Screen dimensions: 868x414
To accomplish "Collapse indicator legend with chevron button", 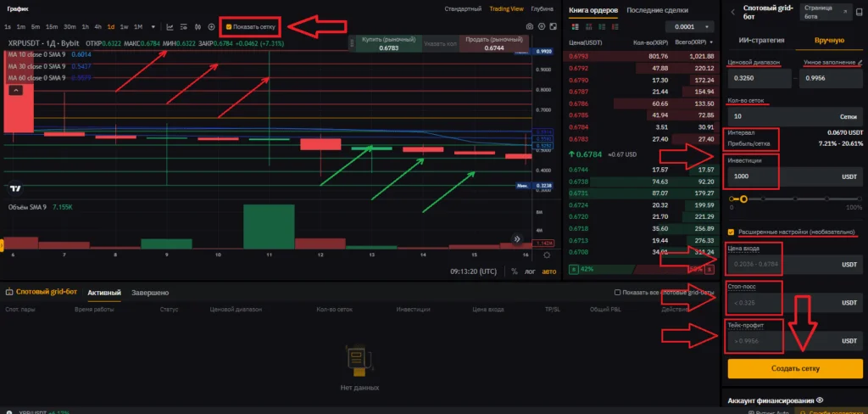I will coord(15,90).
